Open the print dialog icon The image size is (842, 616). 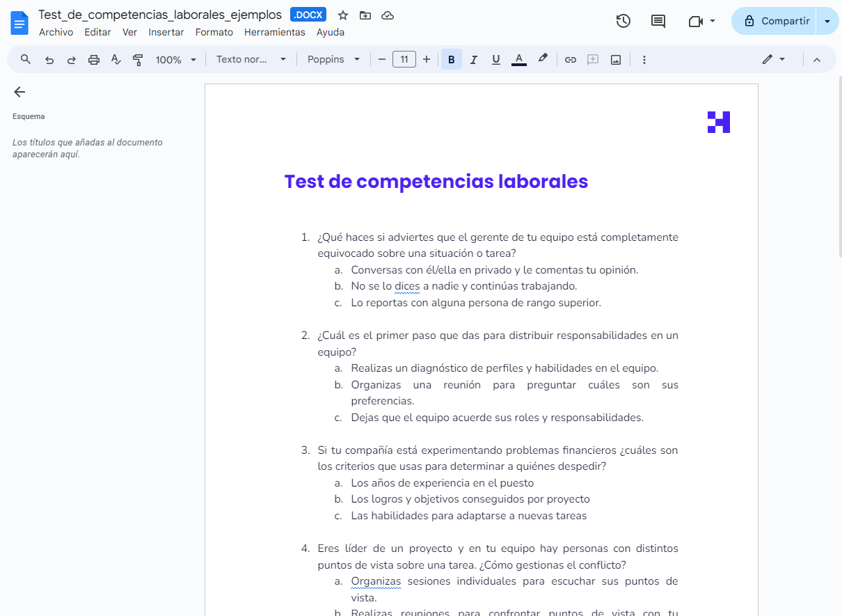94,59
